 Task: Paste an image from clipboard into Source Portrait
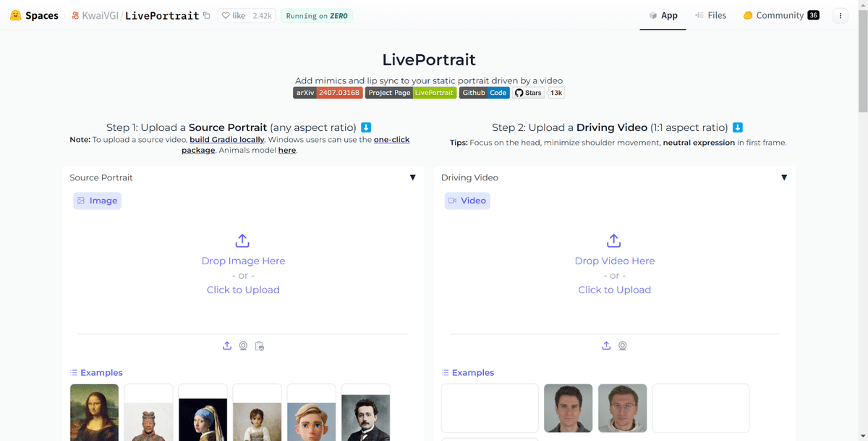260,345
